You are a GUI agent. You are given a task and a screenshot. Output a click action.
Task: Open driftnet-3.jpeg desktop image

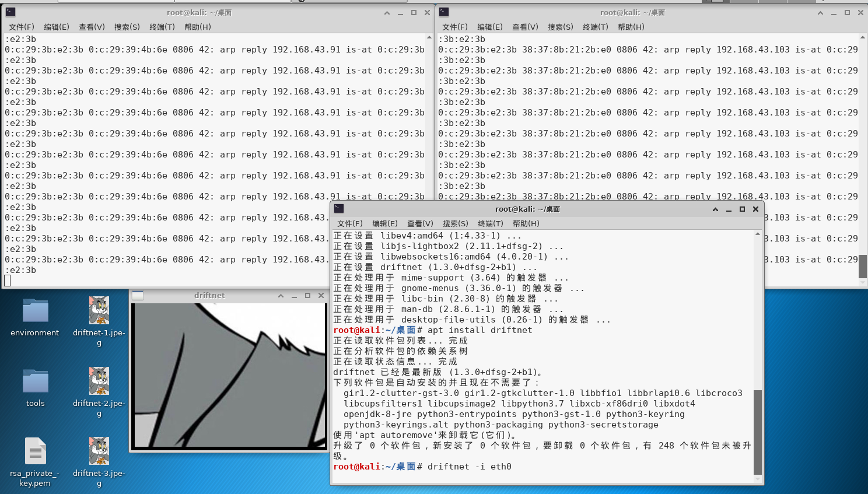[x=99, y=451]
